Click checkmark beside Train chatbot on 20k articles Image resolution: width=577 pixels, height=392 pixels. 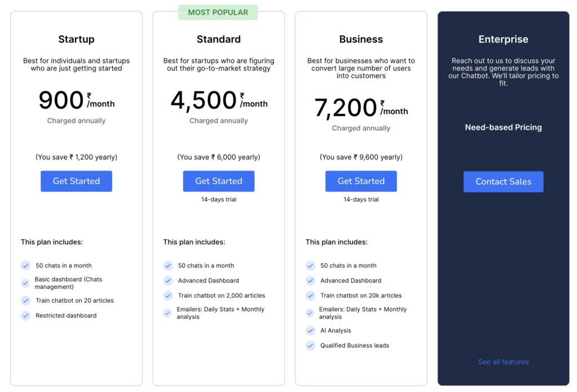[310, 296]
